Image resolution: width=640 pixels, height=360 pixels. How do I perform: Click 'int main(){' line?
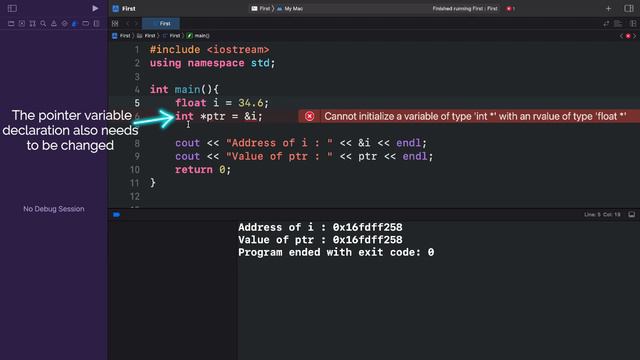[x=184, y=89]
